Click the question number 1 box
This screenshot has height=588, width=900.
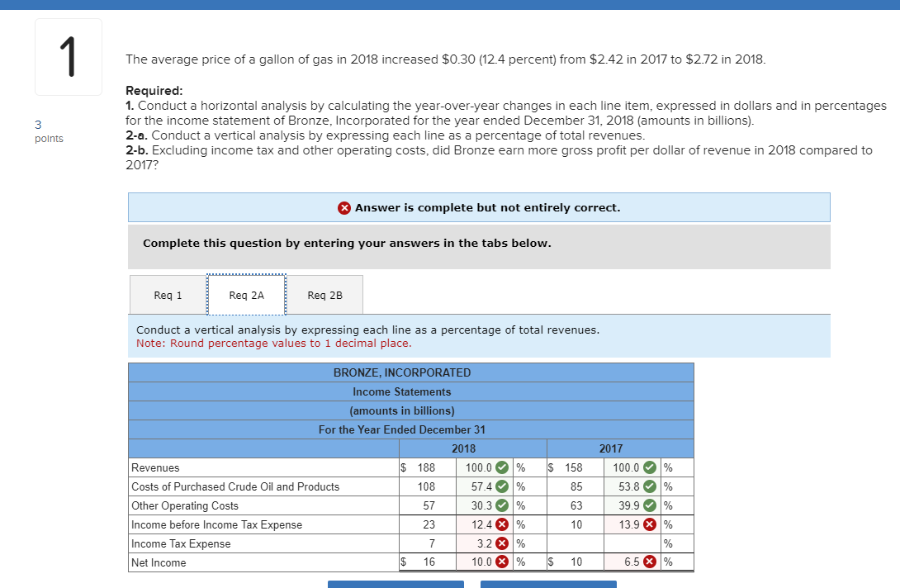(x=69, y=57)
